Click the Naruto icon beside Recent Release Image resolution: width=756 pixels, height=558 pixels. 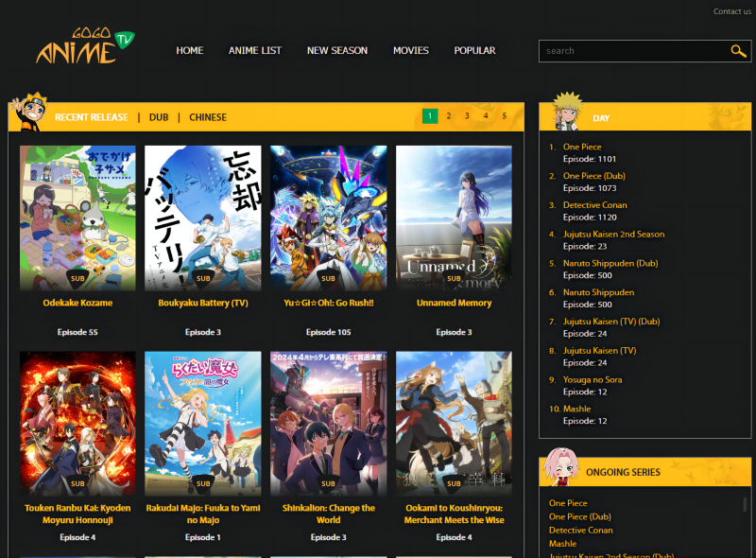pyautogui.click(x=28, y=115)
